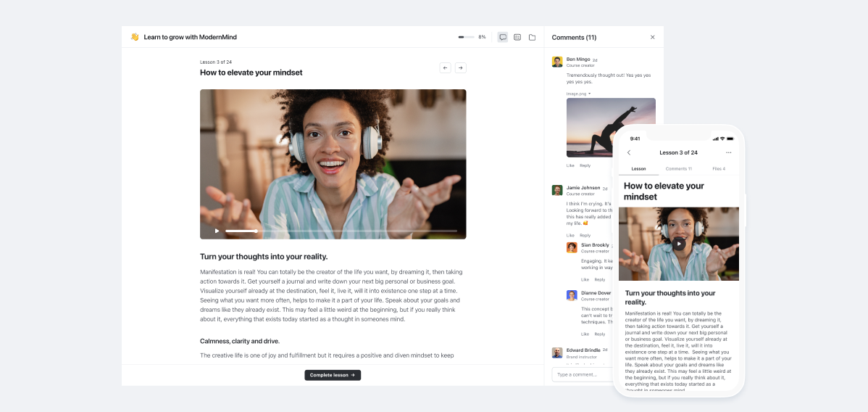Click the Complete lesson button

(x=333, y=375)
